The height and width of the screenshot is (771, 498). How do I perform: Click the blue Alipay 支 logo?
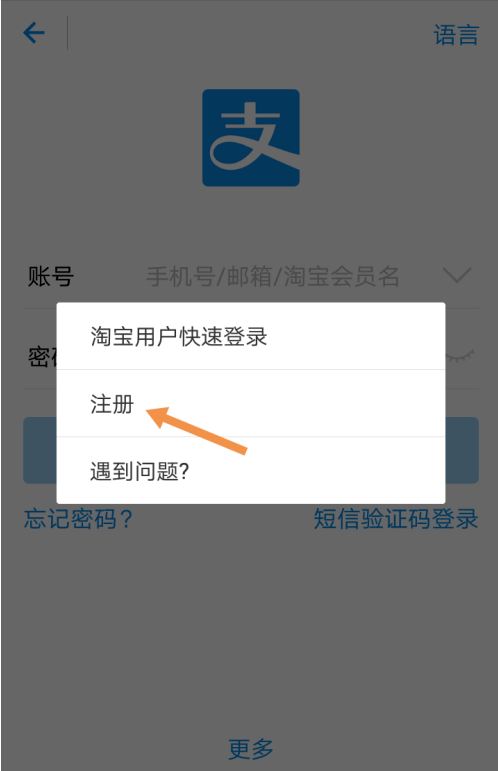point(251,138)
